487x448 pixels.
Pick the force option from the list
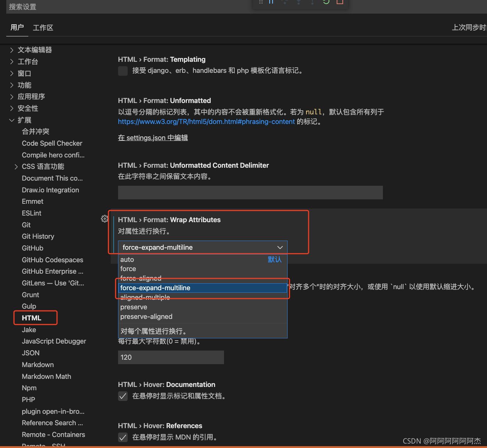pos(203,269)
